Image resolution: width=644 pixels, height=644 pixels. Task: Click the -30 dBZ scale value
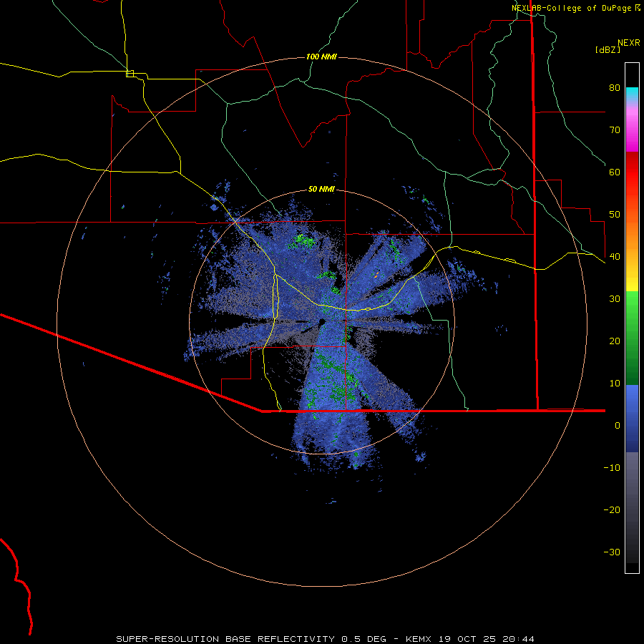pos(612,552)
